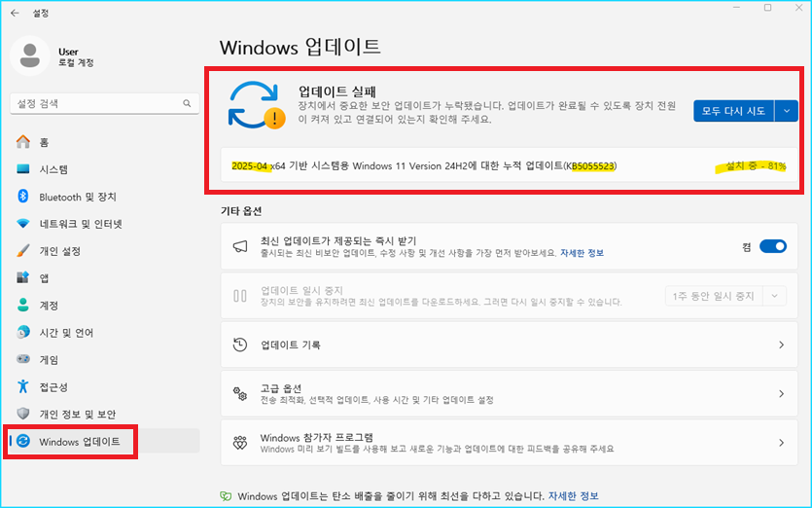Click the megaphone icon for latest updates

(240, 247)
